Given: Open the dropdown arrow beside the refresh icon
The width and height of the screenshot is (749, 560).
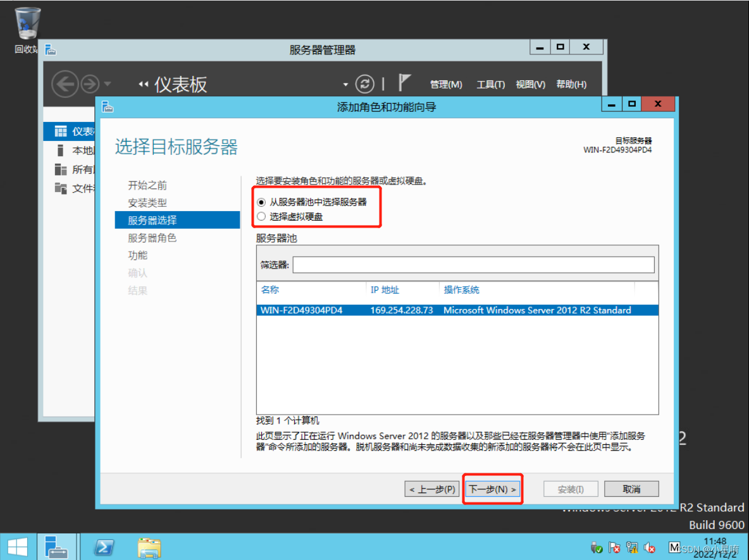Looking at the screenshot, I should point(345,85).
